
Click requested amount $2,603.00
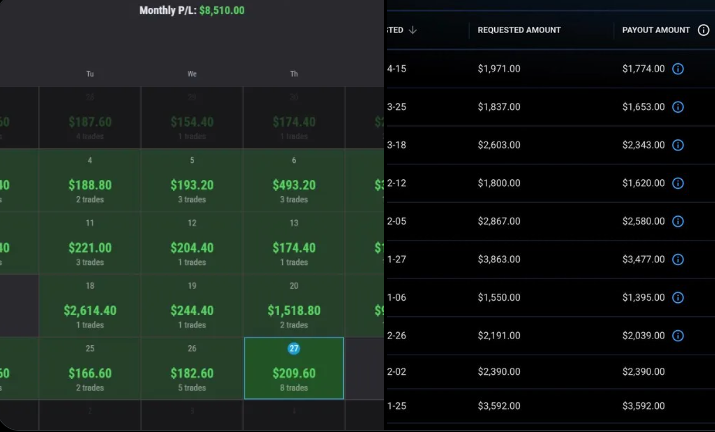(x=499, y=145)
